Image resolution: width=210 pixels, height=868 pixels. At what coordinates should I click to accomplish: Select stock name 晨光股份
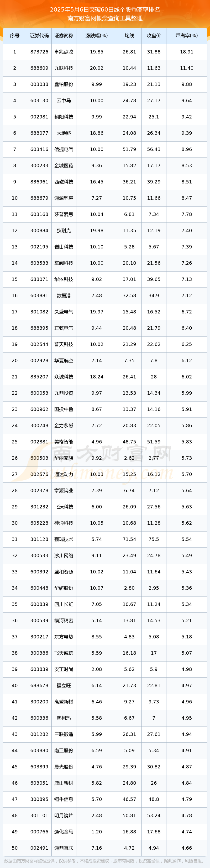(64, 767)
